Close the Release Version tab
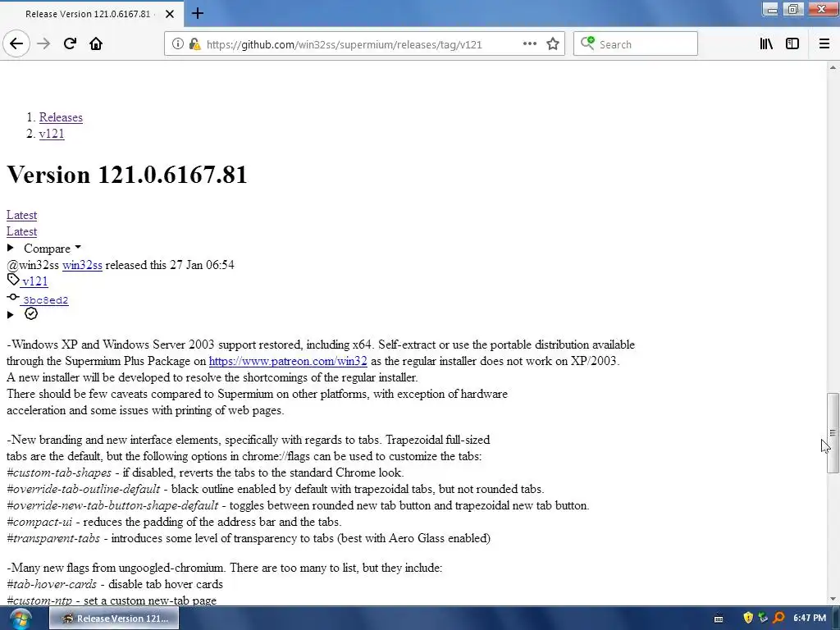 tap(169, 14)
